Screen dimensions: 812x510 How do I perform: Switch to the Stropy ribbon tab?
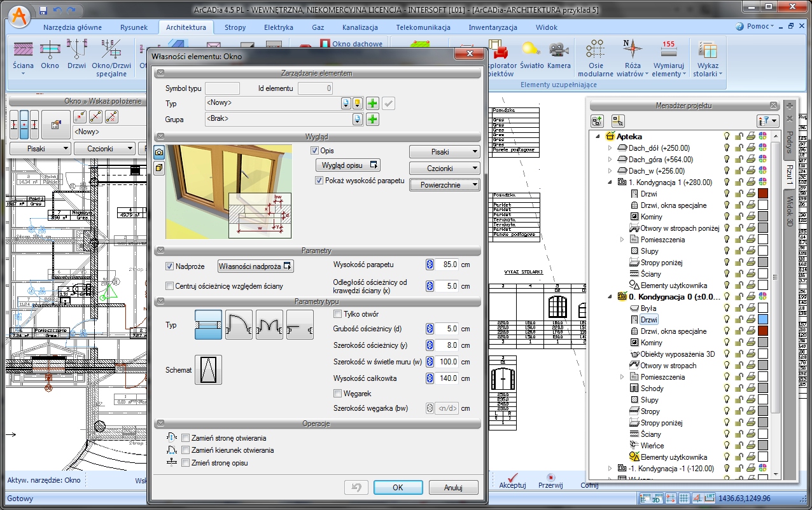click(x=235, y=27)
